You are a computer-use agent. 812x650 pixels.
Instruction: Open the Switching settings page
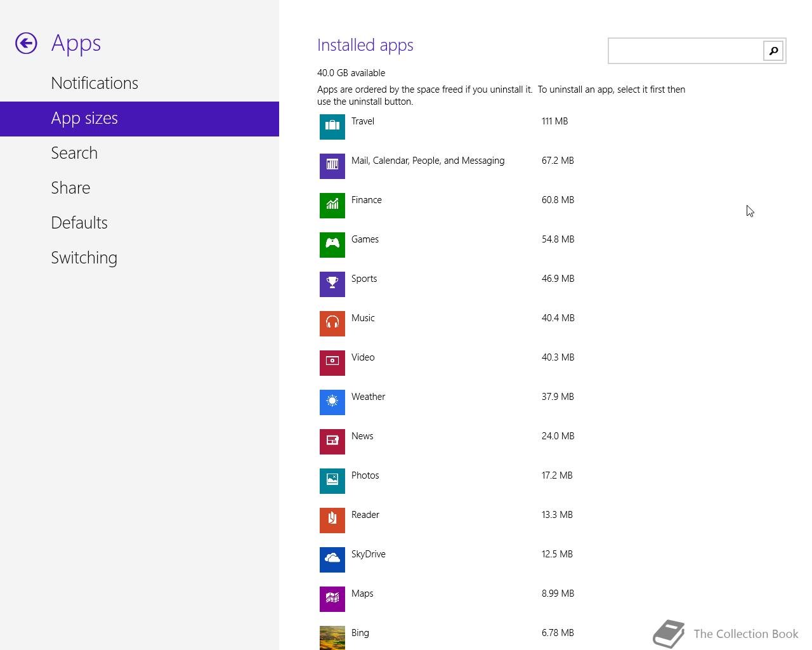pyautogui.click(x=140, y=258)
